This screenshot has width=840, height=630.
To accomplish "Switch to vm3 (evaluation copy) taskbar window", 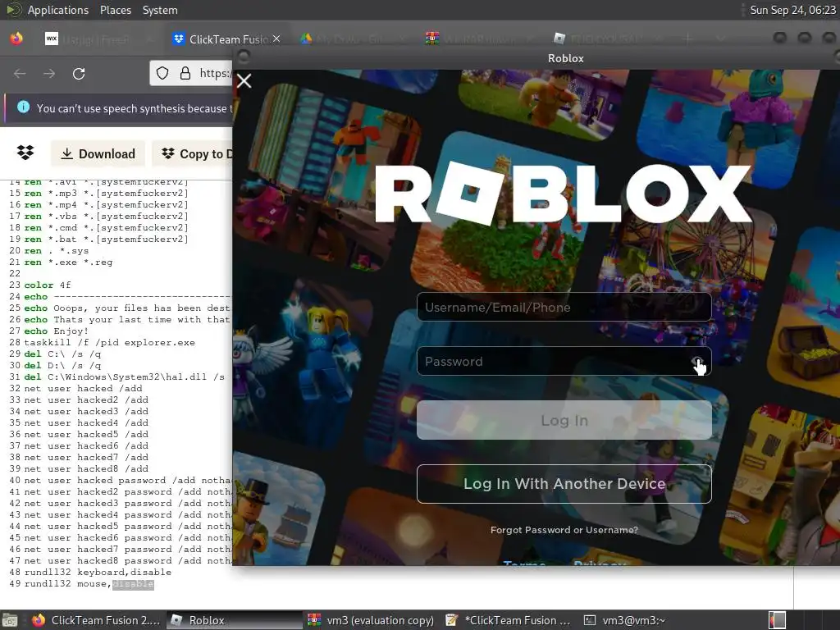I will pos(371,620).
